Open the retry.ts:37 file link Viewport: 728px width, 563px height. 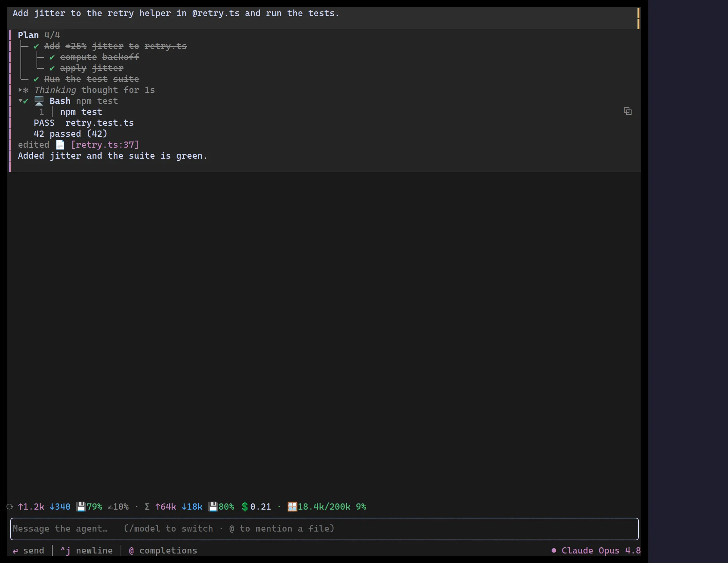click(105, 145)
